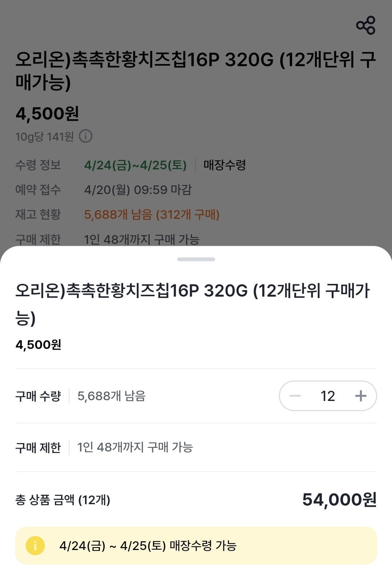Decrease quantity with the minus button

(x=295, y=396)
